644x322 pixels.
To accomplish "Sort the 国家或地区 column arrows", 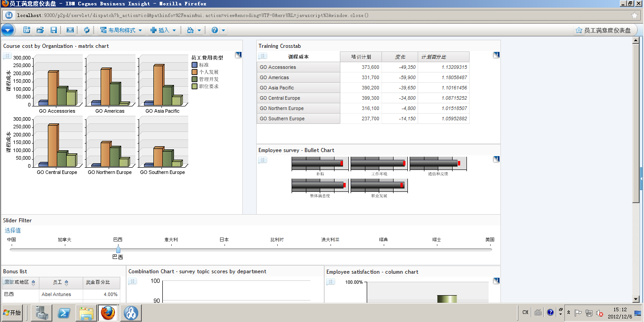I will (x=33, y=283).
